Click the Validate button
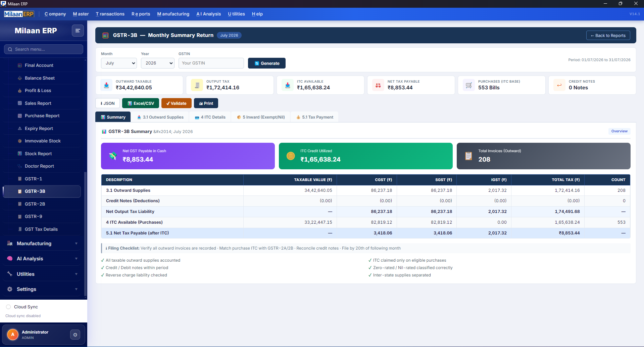644x347 pixels. pos(177,103)
